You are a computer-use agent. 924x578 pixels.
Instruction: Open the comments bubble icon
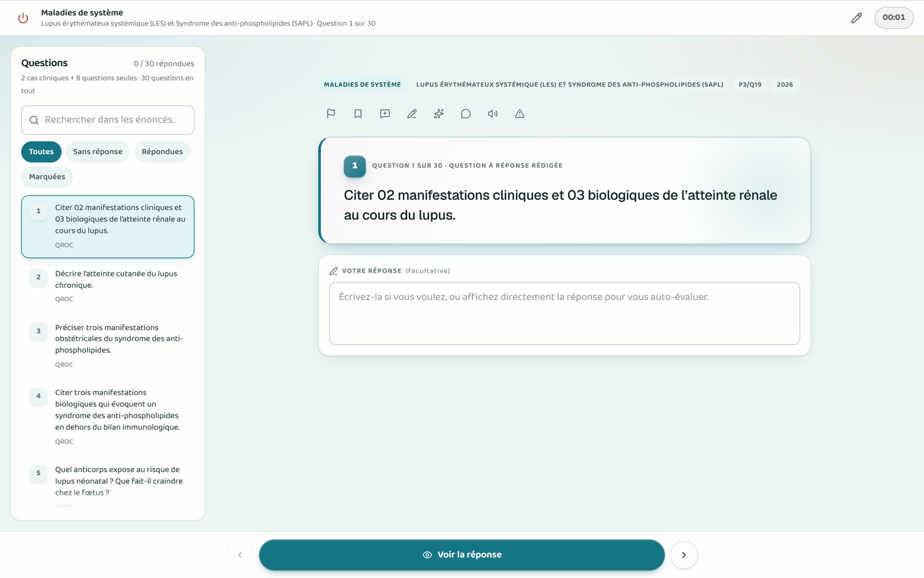[466, 114]
